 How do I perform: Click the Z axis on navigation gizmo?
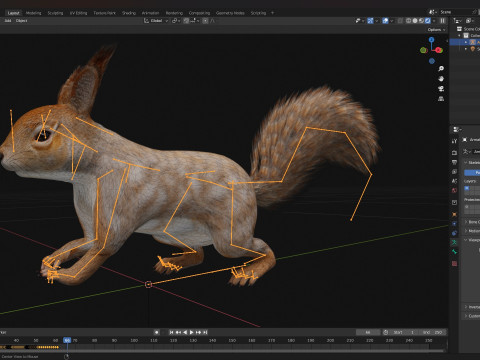coord(431,40)
